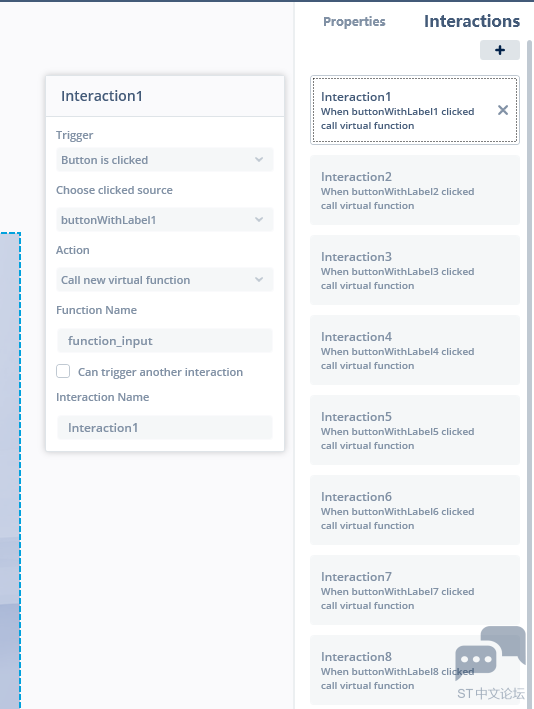Click the Interaction Name input field
The height and width of the screenshot is (709, 534).
point(165,428)
